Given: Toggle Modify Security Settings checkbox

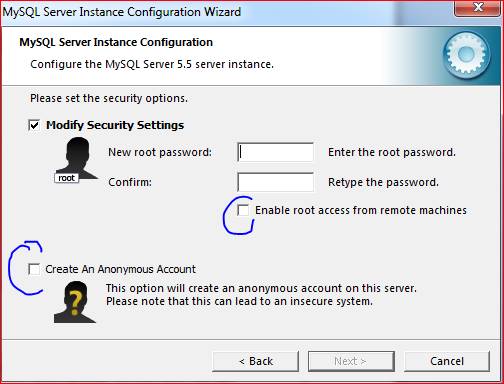Looking at the screenshot, I should pos(34,125).
